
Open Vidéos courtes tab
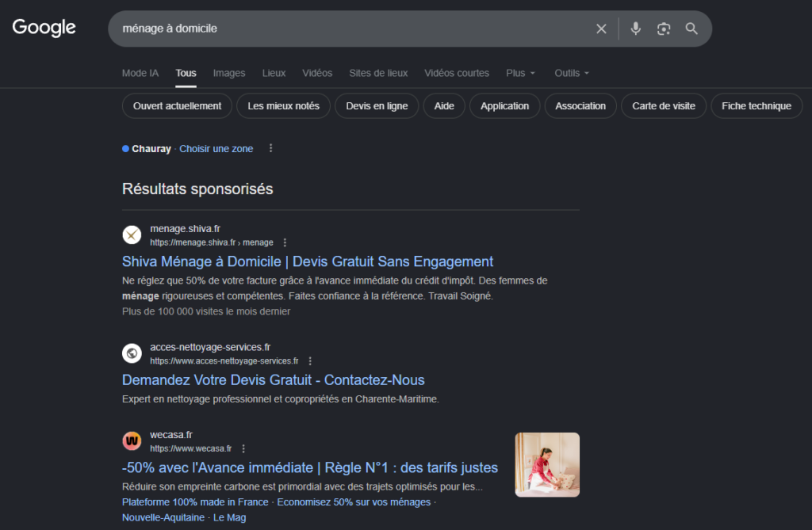[x=457, y=73]
